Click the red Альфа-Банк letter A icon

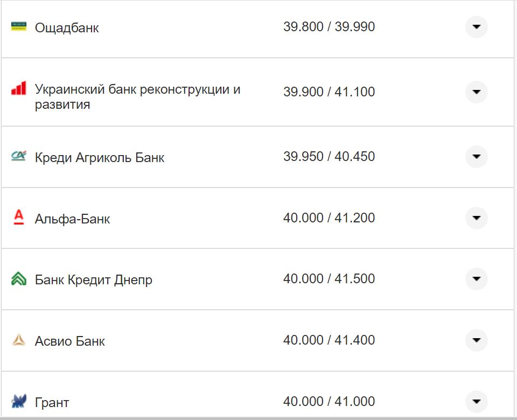tap(18, 218)
